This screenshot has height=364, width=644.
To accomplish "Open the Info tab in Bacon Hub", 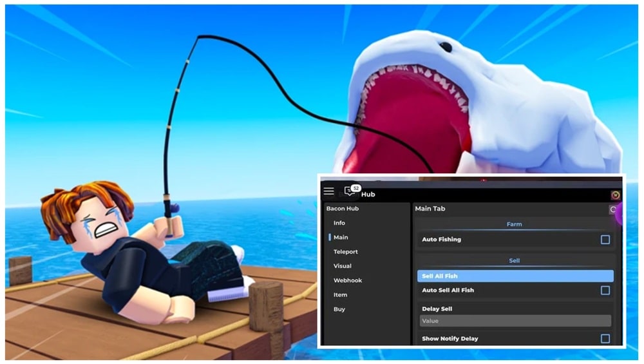I will 339,223.
